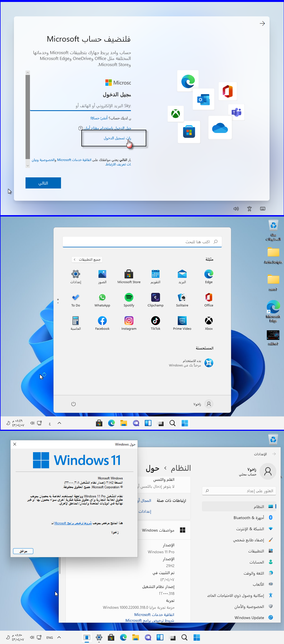284x644 pixels.
Task: Show hidden tray icons next to the ENG indicator
Action: (59, 637)
